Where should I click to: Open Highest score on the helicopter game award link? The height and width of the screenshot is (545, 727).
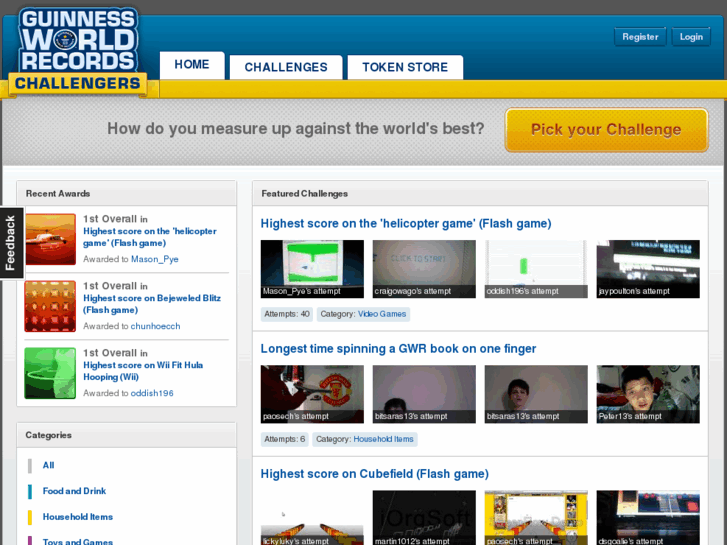tap(150, 237)
